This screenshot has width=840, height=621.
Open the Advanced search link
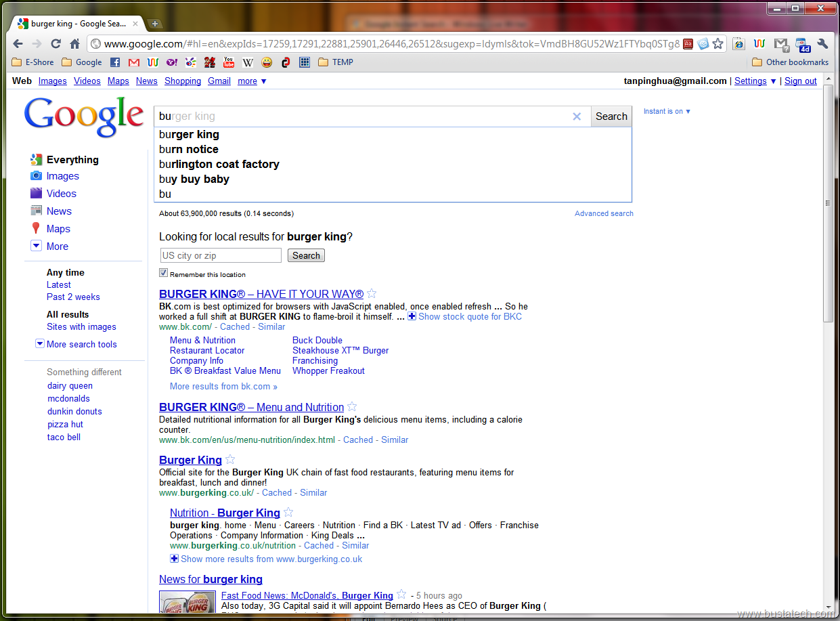[604, 213]
